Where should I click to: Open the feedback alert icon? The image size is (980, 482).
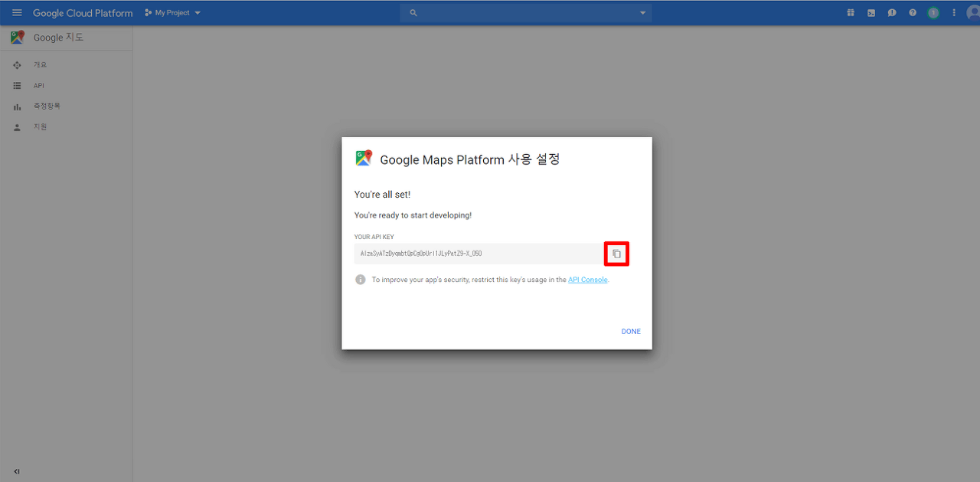(892, 13)
